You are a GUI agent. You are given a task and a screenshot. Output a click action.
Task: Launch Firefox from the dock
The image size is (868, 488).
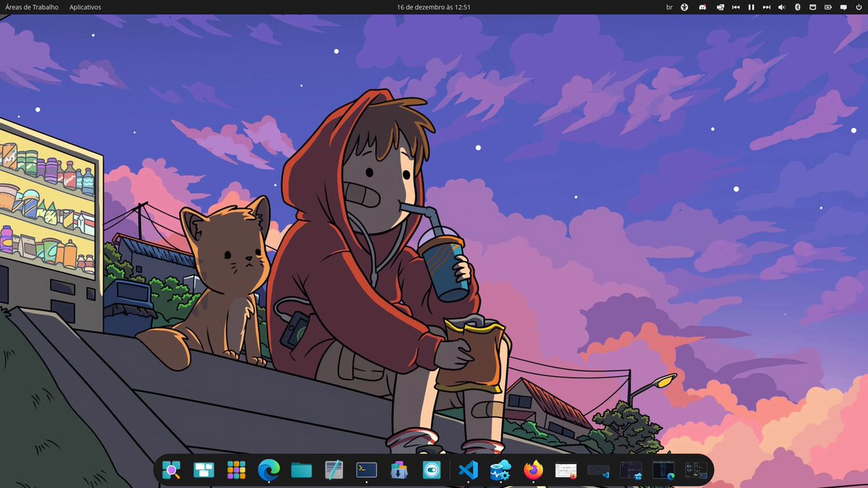(533, 471)
